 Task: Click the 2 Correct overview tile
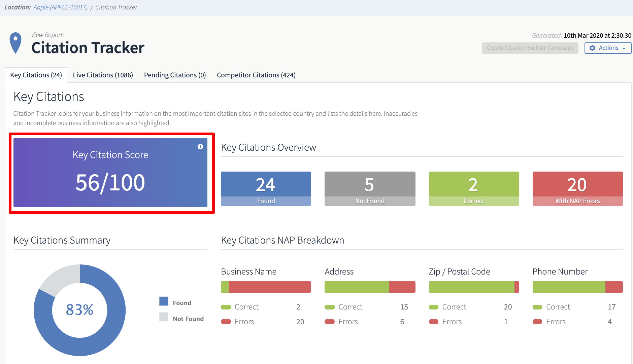coord(474,189)
